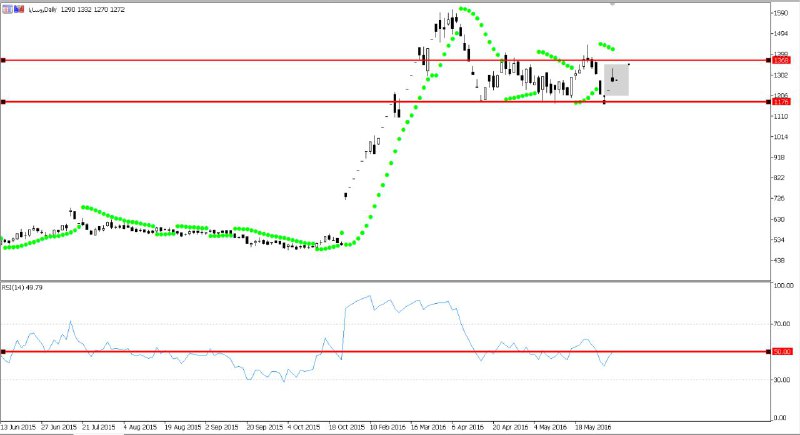Click the first small chart icon at top-left

pos(8,9)
